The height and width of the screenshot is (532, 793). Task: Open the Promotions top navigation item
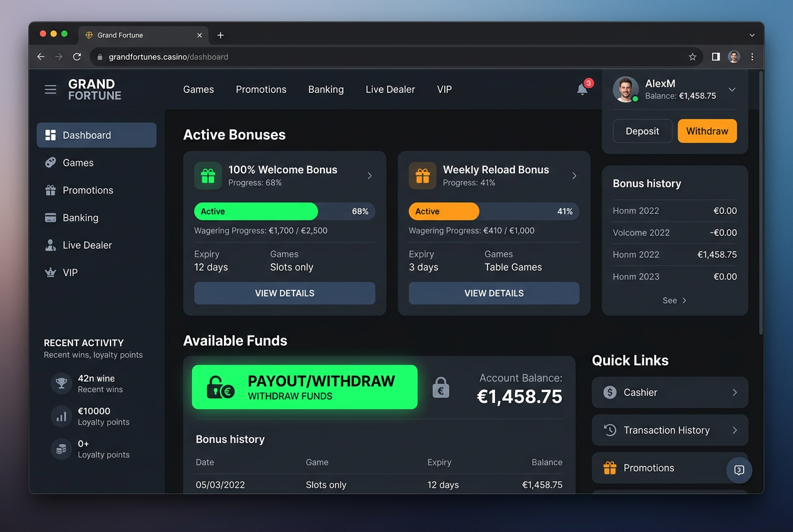(261, 90)
